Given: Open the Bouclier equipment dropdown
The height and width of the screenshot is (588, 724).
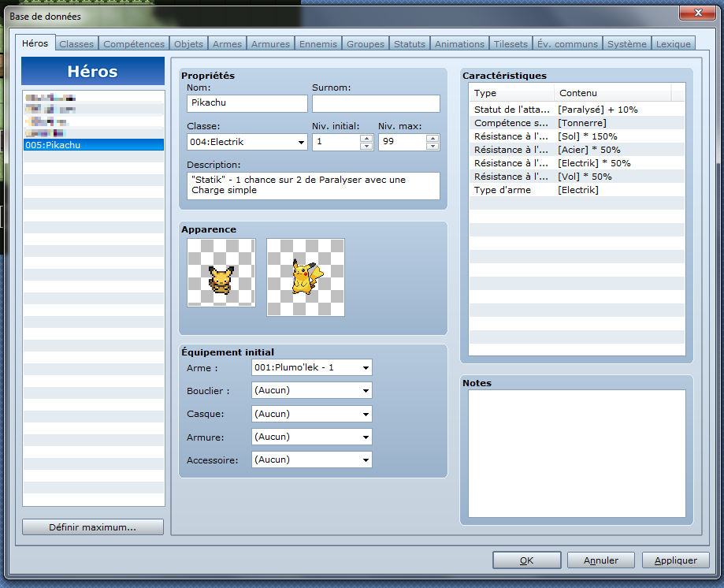Looking at the screenshot, I should pos(312,390).
